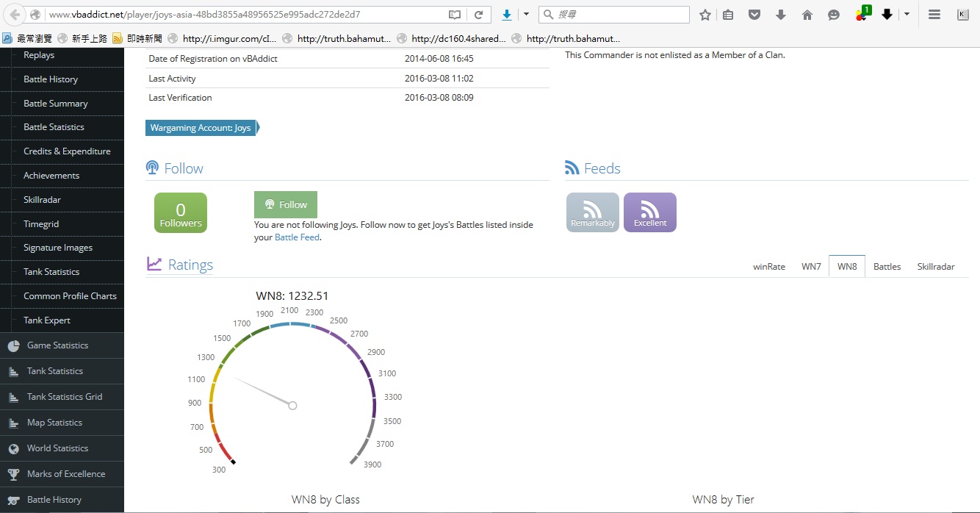Viewport: 980px width, 513px height.
Task: Click the address bar URL field
Action: 246,15
